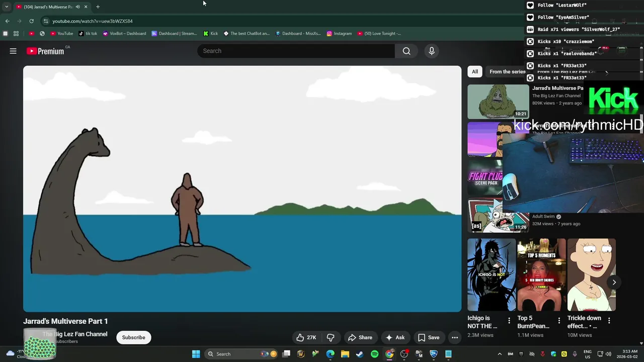Subscribe to The Big Lez Fan Channel

[x=133, y=337]
